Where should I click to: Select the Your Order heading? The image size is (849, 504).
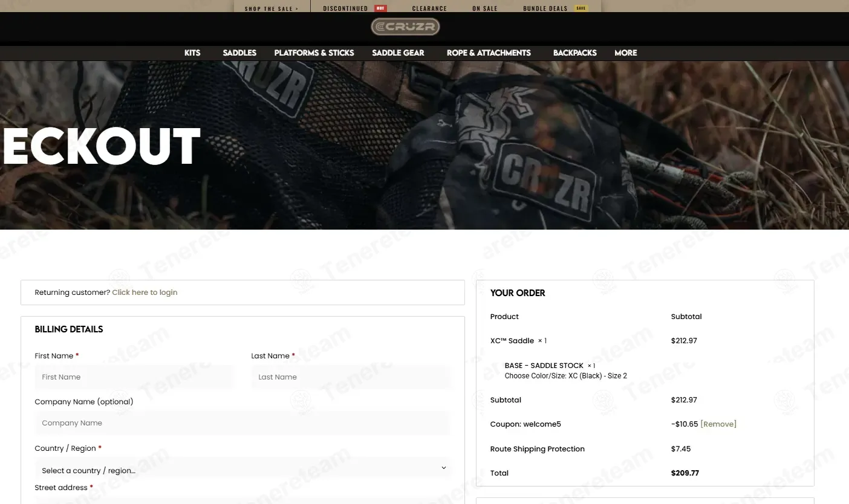click(x=518, y=293)
